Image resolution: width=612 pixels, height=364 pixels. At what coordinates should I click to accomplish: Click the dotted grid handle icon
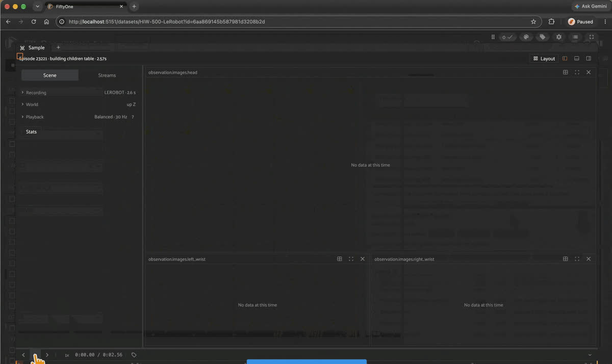pyautogui.click(x=493, y=37)
